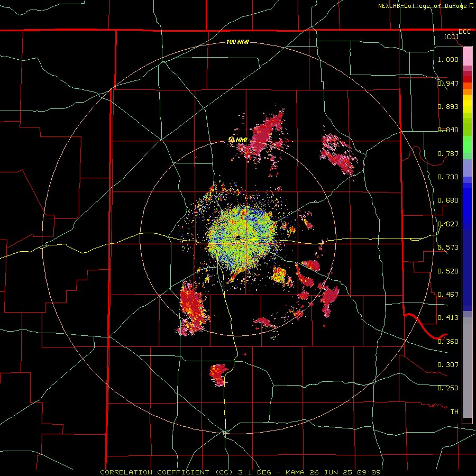This screenshot has height=476, width=476.
Task: Click the 100 NMI range ring label
Action: (x=237, y=42)
